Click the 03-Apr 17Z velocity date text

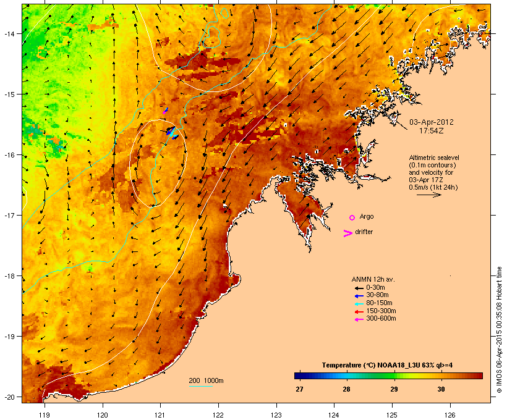click(x=426, y=180)
